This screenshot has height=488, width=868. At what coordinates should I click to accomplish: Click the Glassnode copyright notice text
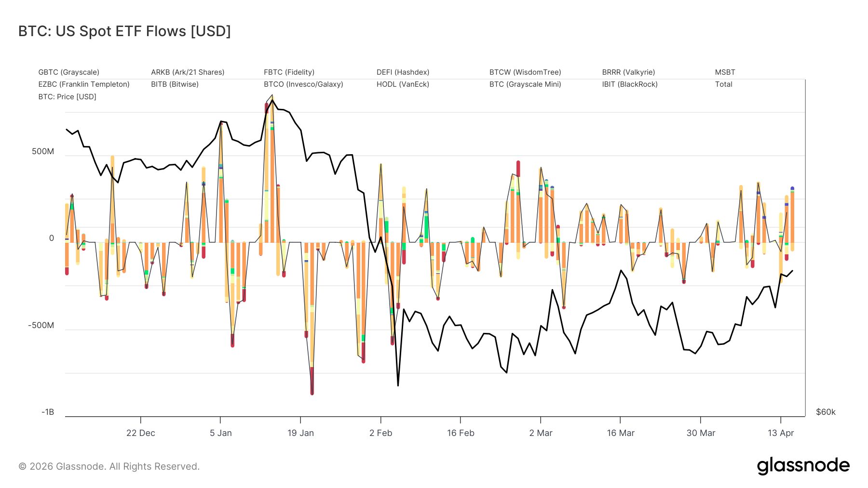[x=109, y=466]
